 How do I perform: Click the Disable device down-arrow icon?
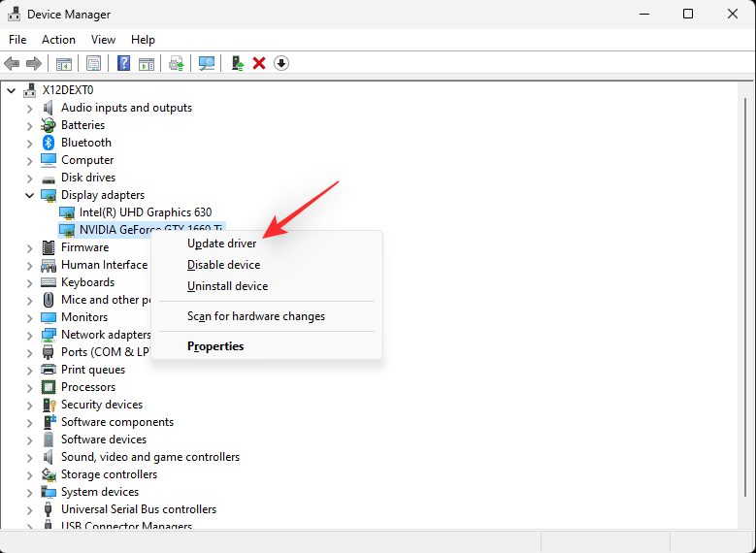pos(281,63)
